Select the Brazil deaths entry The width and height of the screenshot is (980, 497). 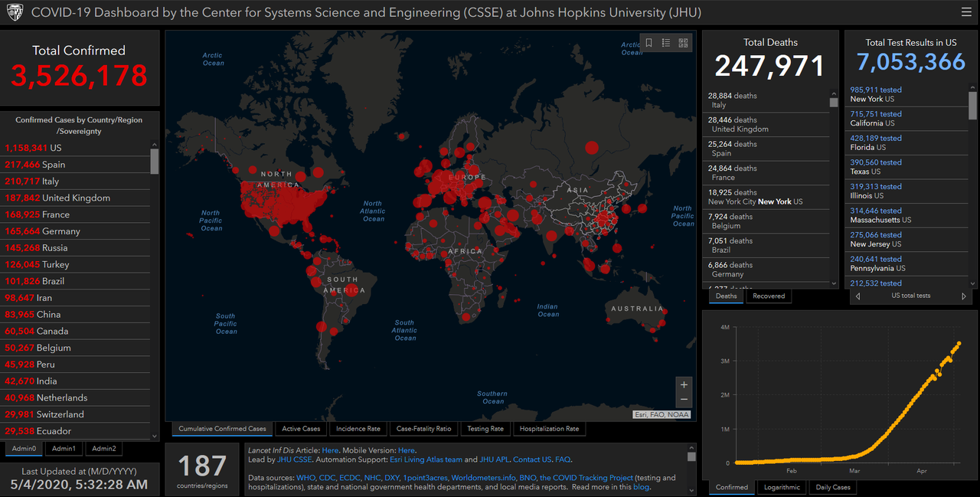(x=766, y=245)
